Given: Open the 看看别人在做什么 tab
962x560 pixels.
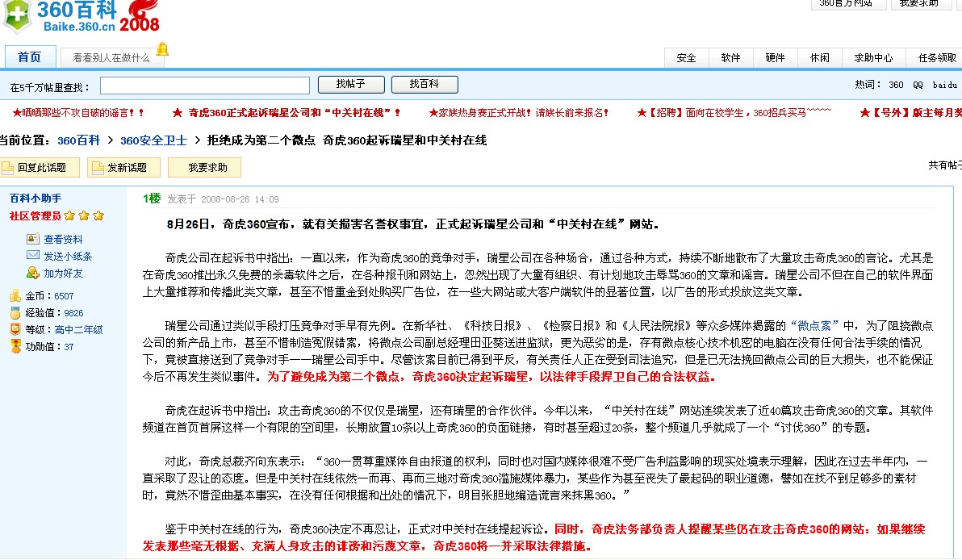Looking at the screenshot, I should point(111,57).
